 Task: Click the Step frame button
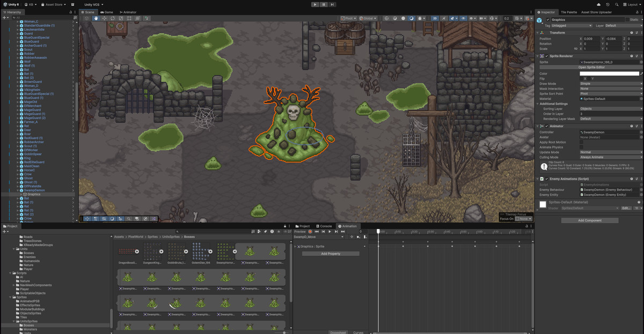pyautogui.click(x=332, y=4)
